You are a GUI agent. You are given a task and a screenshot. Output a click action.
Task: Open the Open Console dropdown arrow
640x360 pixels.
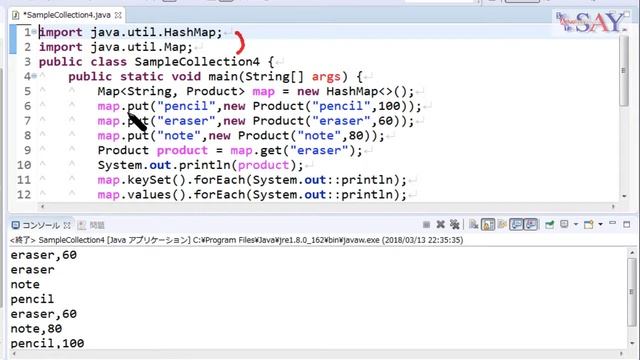coord(600,224)
